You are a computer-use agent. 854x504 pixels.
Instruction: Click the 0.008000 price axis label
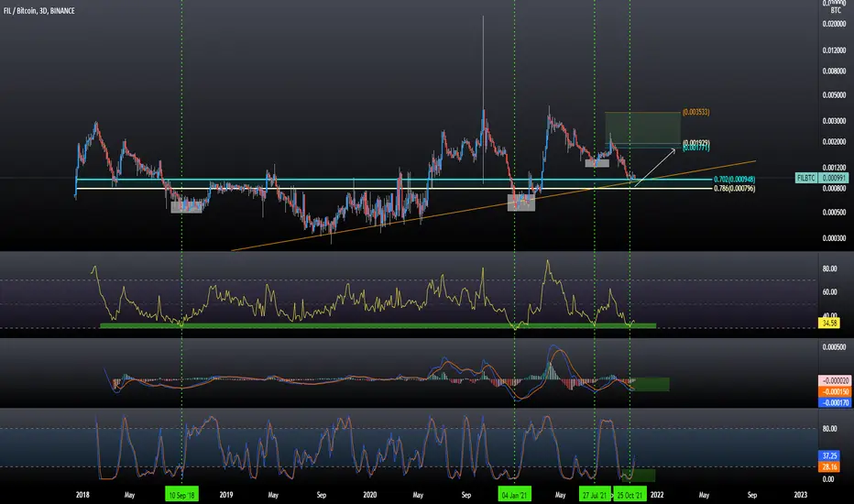[x=834, y=71]
